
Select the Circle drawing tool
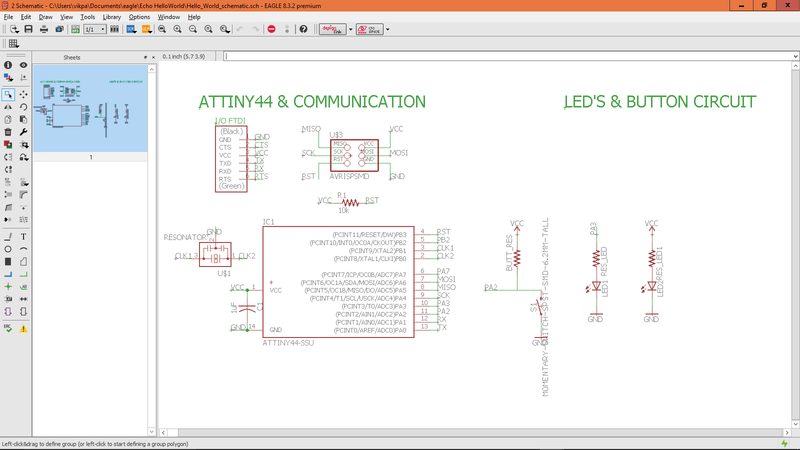tap(8, 249)
